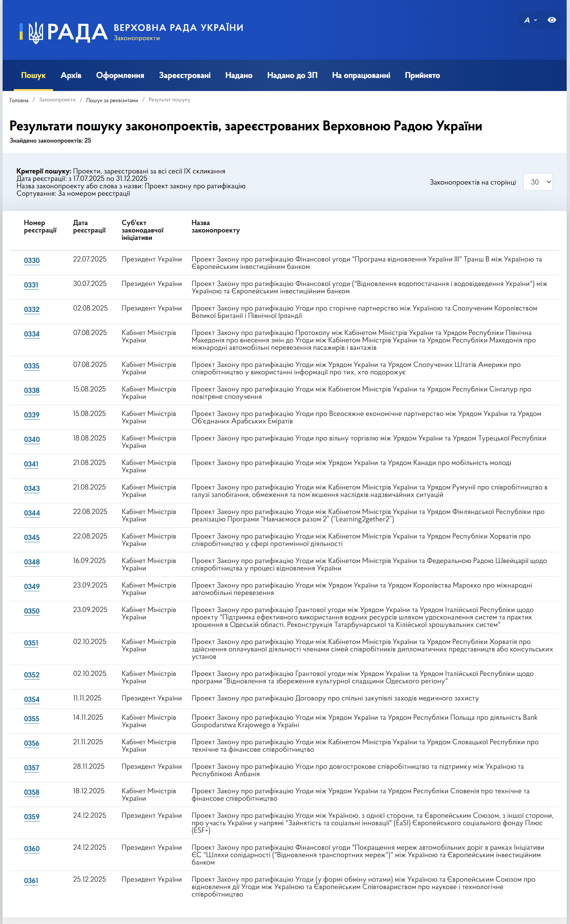Go to the Зареєстровані section

pyautogui.click(x=185, y=75)
